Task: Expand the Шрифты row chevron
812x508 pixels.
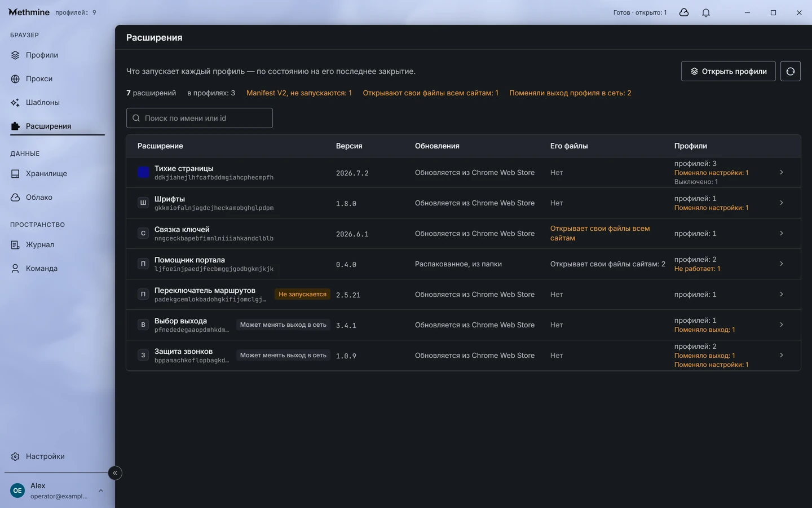Action: point(782,203)
